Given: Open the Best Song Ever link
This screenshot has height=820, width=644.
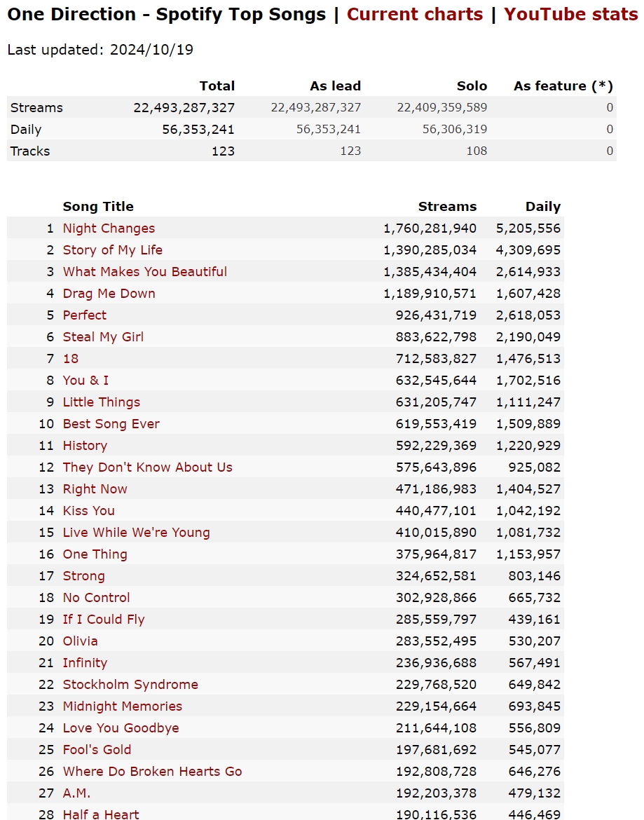Looking at the screenshot, I should pyautogui.click(x=111, y=423).
